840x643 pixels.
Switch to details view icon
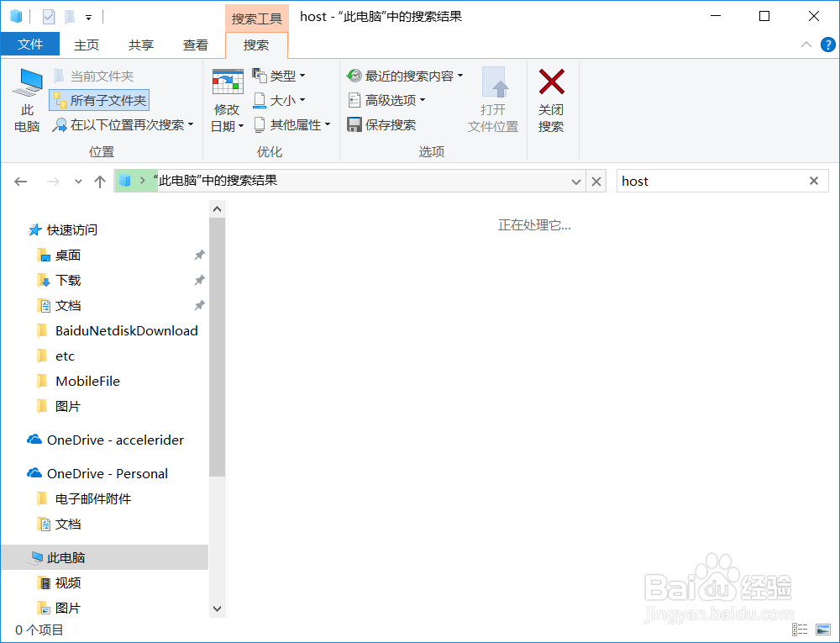800,630
